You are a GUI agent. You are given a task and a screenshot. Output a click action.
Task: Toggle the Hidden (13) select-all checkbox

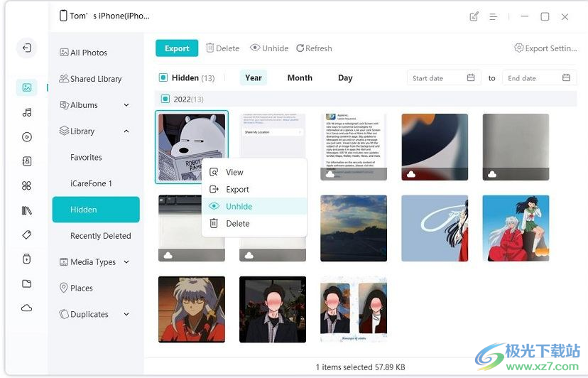(x=163, y=77)
